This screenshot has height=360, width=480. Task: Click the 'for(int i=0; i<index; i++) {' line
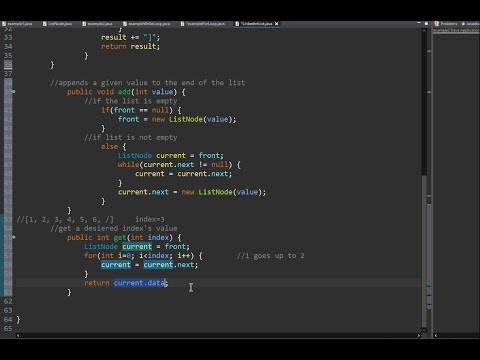click(143, 256)
